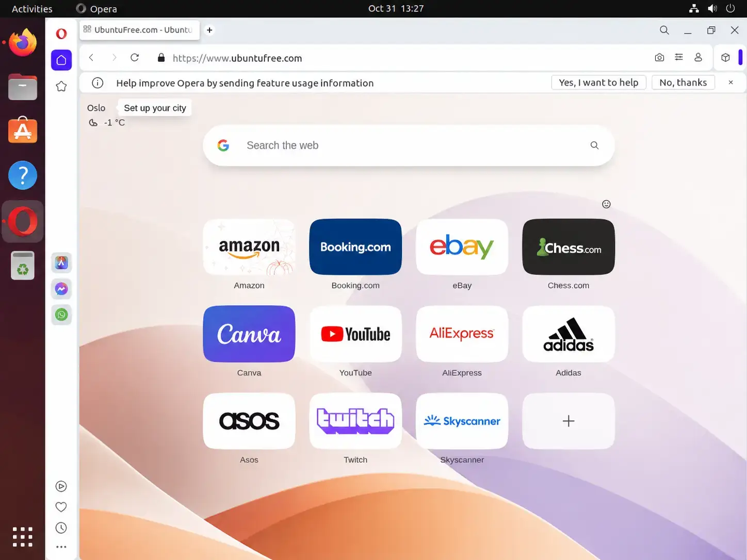
Task: Open the Skyscanner speed dial tile
Action: tap(462, 421)
